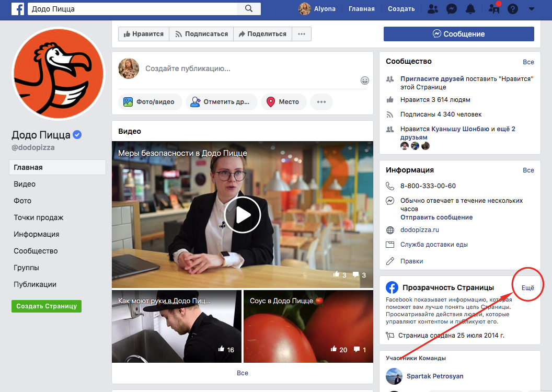Click the globe icon beside dodopizza.ru
552x392 pixels.
pyautogui.click(x=390, y=230)
